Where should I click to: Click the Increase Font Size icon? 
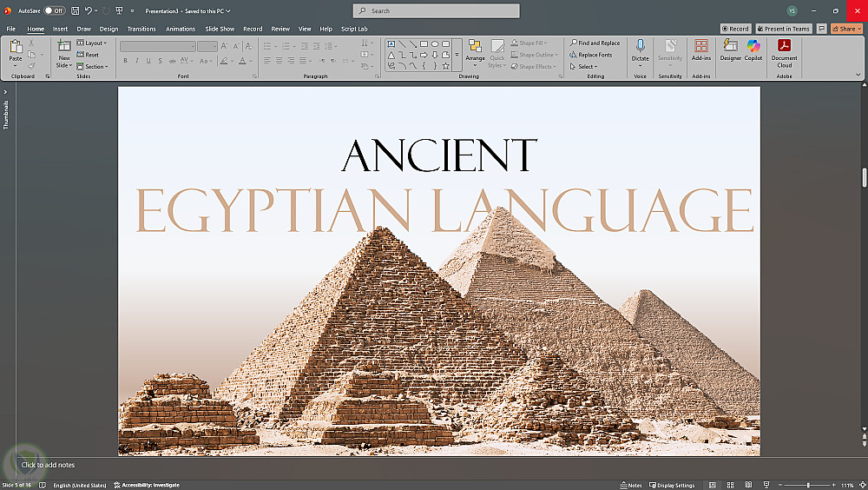tap(224, 46)
